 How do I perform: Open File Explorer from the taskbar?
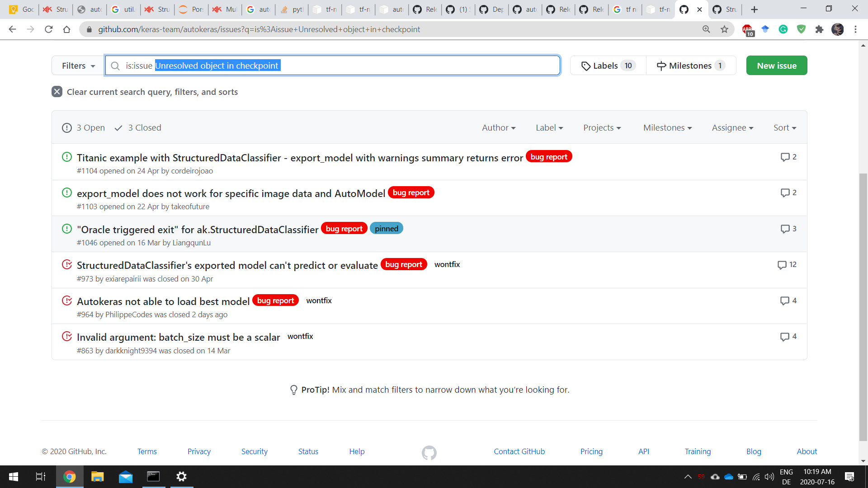tap(97, 477)
